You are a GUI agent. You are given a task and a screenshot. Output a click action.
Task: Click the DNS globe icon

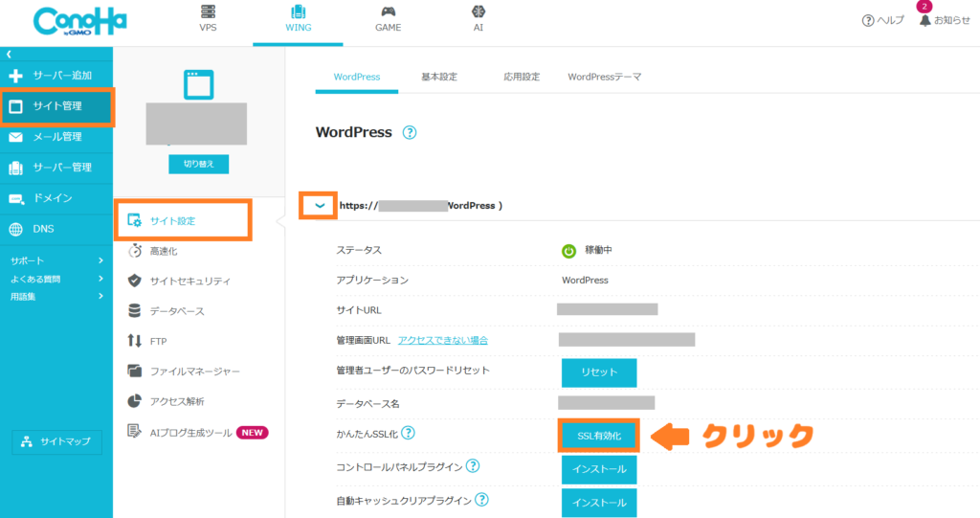coord(15,229)
